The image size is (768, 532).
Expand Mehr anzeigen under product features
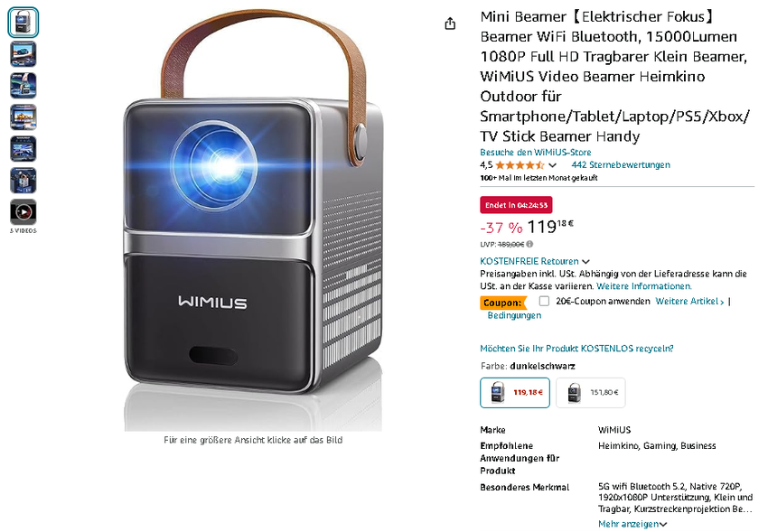(632, 524)
